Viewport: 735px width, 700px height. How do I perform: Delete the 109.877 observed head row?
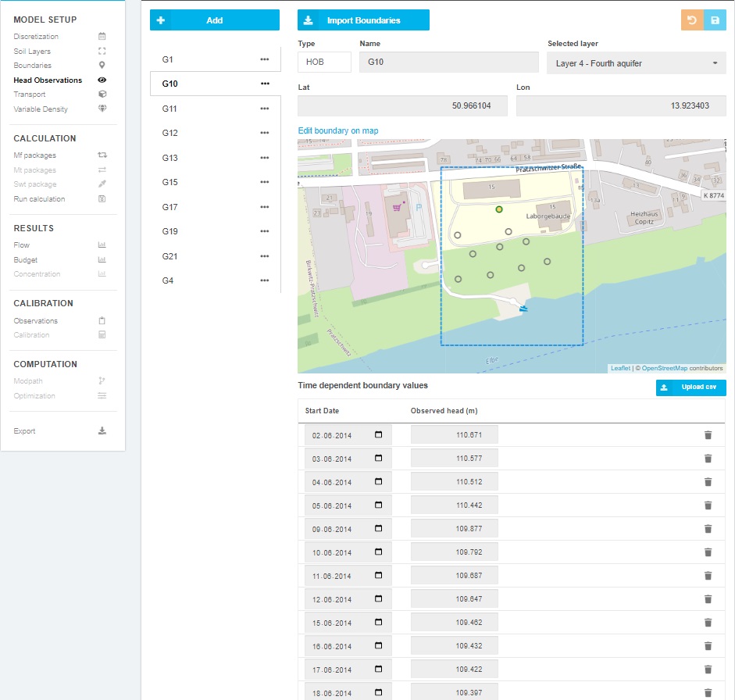coord(708,529)
